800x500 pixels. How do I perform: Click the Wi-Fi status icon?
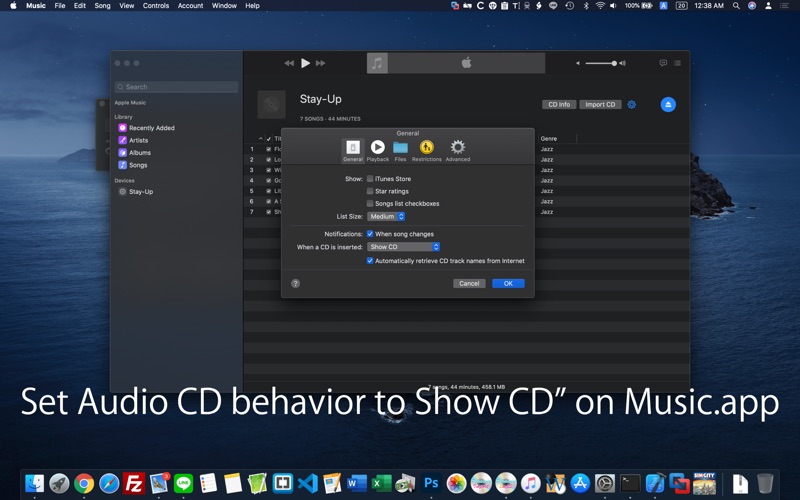(x=600, y=6)
